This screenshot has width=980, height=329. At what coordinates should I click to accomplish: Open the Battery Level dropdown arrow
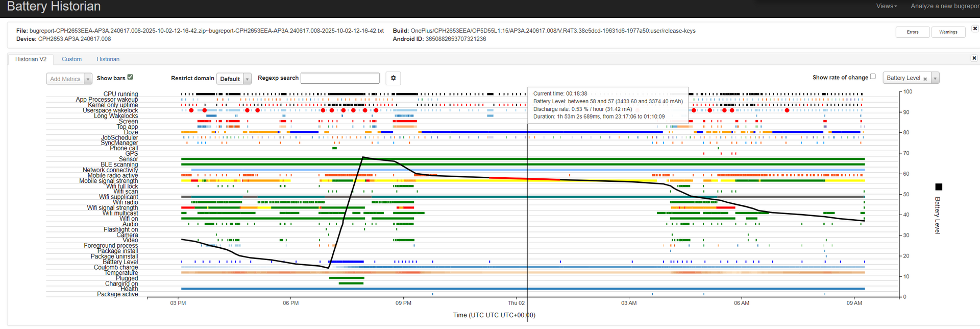[935, 78]
